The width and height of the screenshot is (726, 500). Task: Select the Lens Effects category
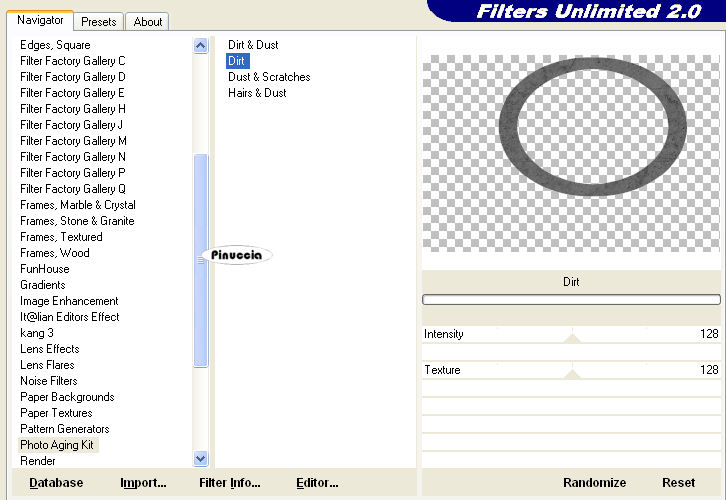click(50, 349)
